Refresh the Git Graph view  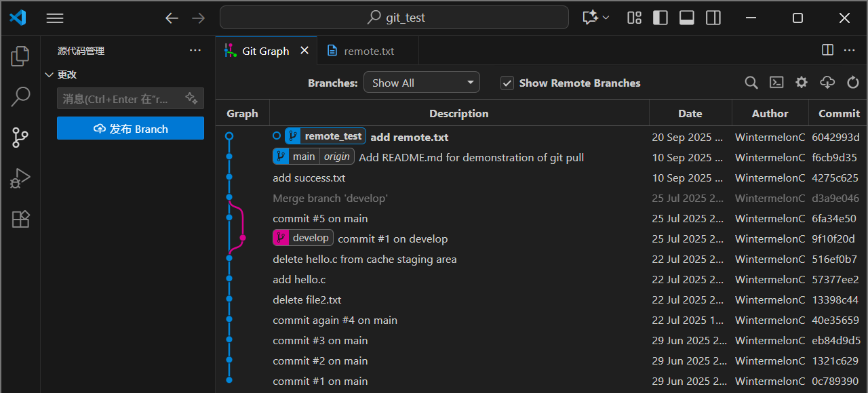pyautogui.click(x=852, y=83)
